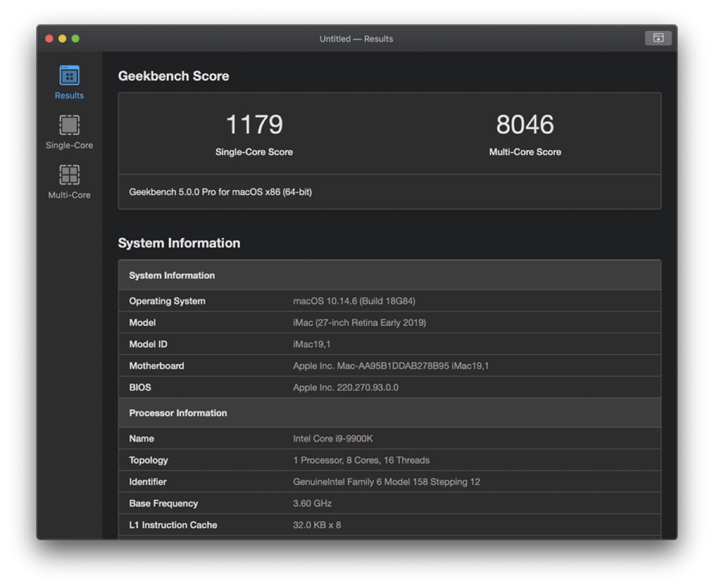Select the Base Frequency 3.60 GHz row
This screenshot has width=714, height=588.
(x=390, y=503)
